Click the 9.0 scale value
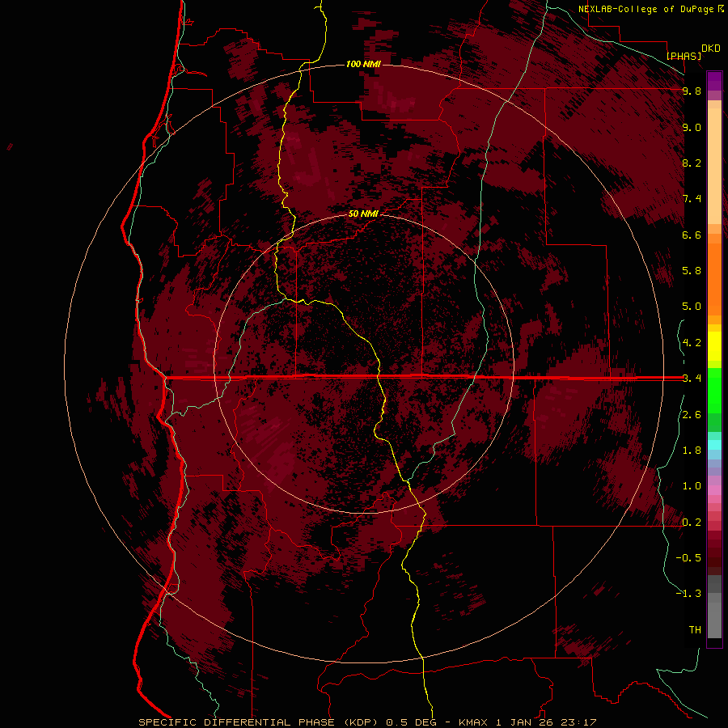The width and height of the screenshot is (728, 728). [692, 127]
